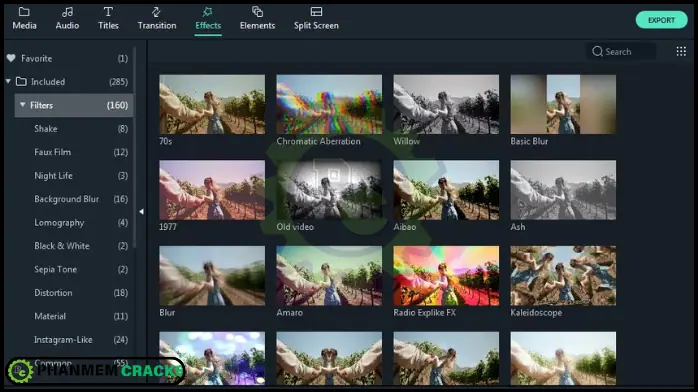This screenshot has height=392, width=698.
Task: Click the sidebar vertical scrollbar
Action: [135, 147]
